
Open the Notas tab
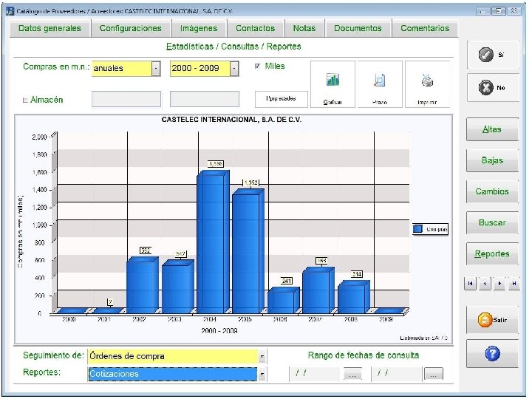click(x=304, y=28)
